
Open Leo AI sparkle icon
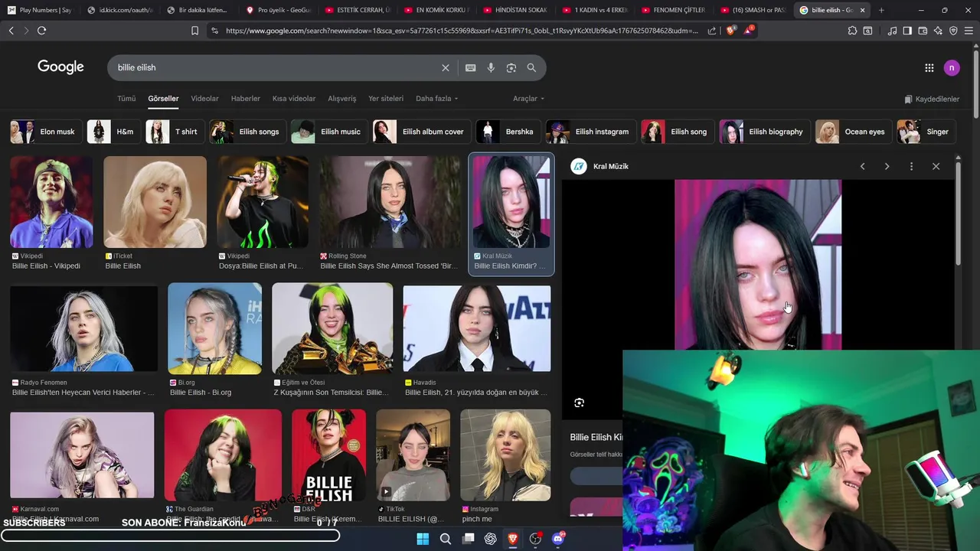click(x=938, y=31)
